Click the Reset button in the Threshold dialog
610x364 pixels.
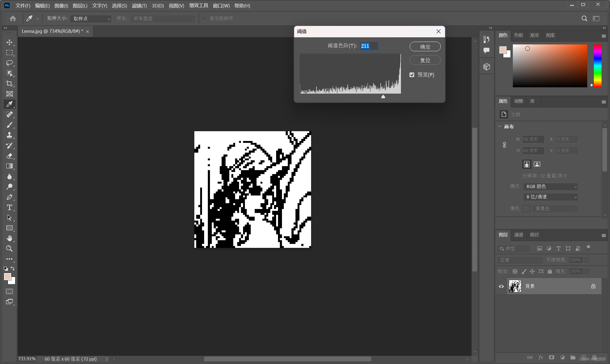[x=425, y=60]
